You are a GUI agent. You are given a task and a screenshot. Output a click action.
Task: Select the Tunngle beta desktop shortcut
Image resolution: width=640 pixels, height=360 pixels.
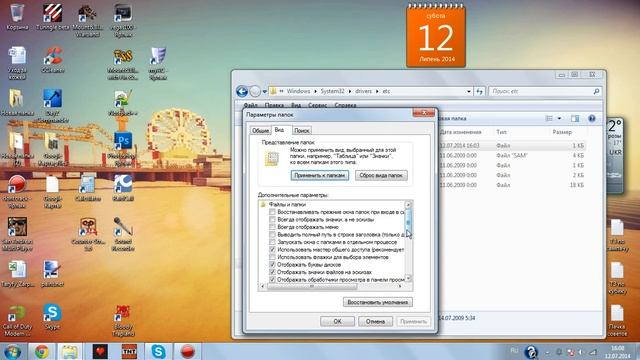tap(52, 17)
